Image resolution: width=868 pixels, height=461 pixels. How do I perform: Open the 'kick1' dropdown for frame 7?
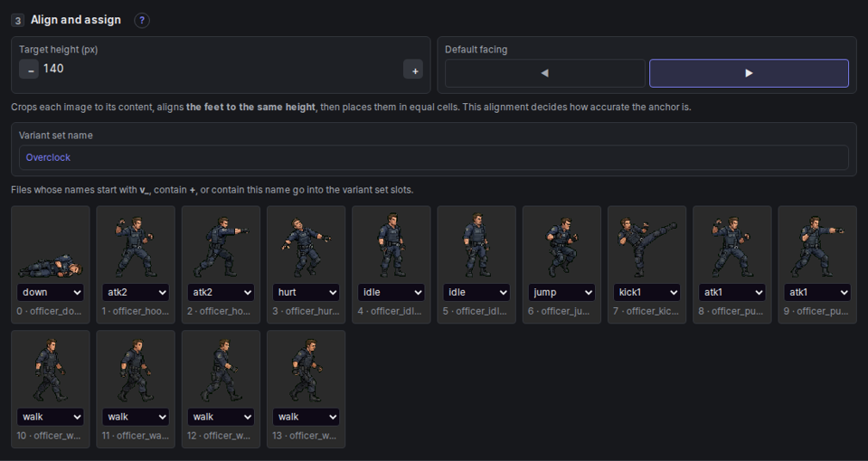coord(647,292)
